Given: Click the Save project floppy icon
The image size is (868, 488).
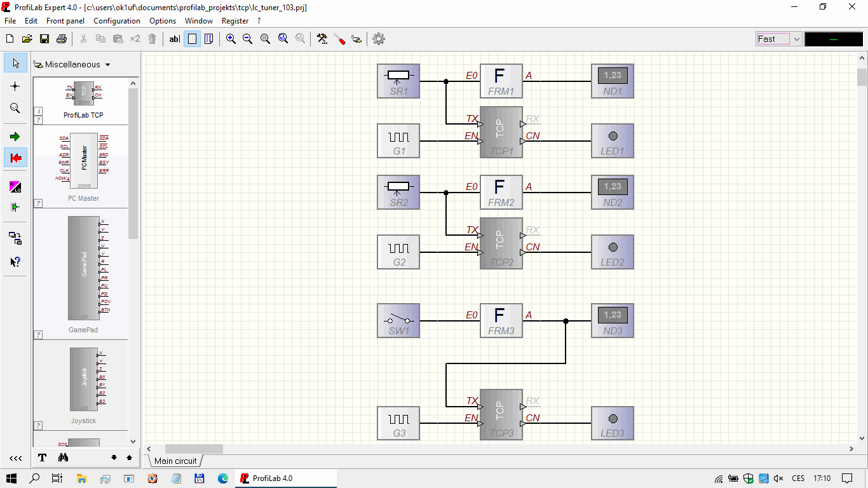Looking at the screenshot, I should (x=44, y=39).
